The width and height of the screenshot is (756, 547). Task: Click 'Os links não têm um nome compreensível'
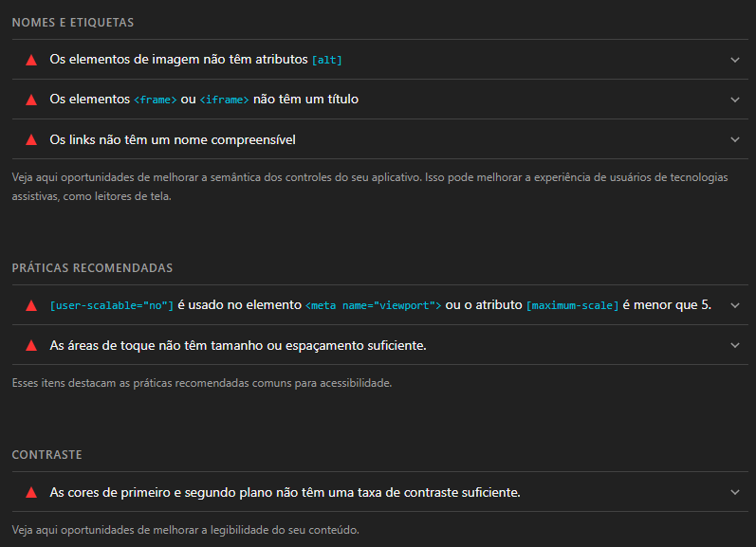point(173,139)
